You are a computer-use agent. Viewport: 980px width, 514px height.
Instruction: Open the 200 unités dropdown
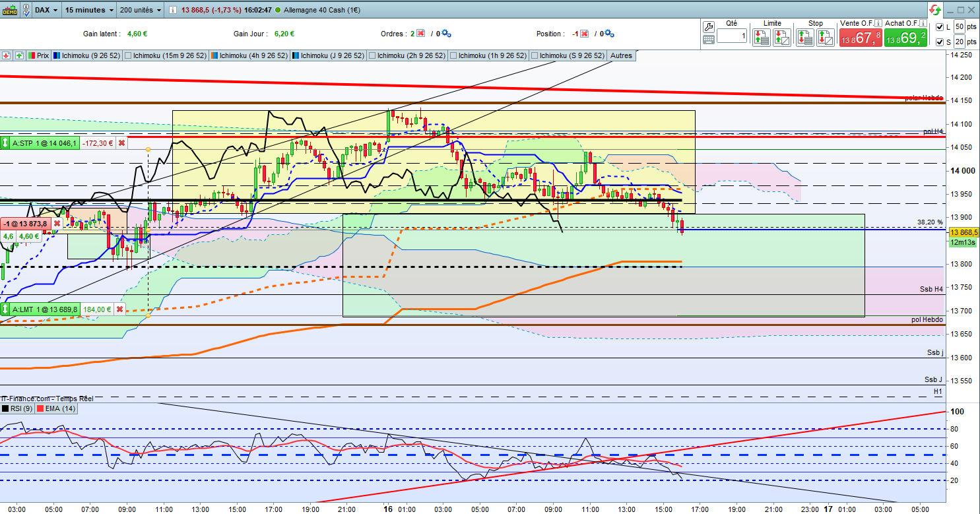[x=141, y=11]
